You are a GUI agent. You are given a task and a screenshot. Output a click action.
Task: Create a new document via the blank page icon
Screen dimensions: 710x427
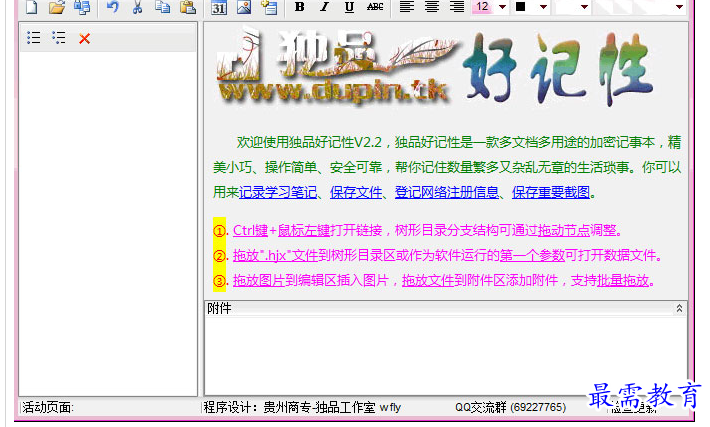pos(31,7)
